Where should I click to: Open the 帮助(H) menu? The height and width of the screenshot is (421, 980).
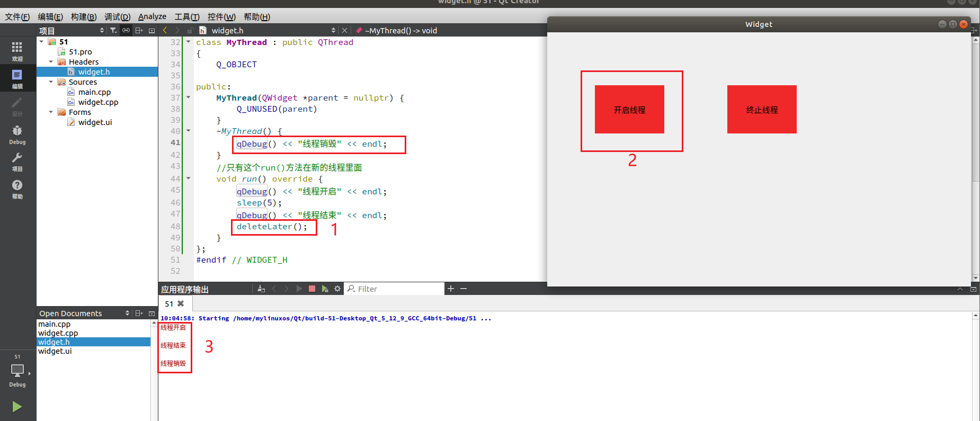click(x=257, y=17)
